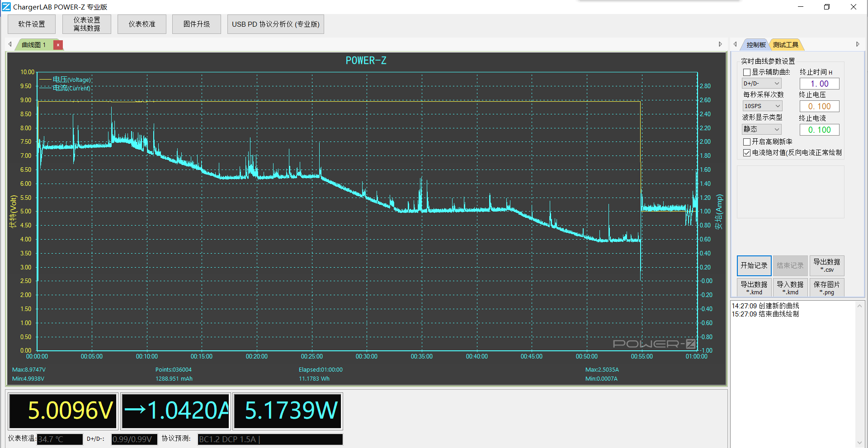The width and height of the screenshot is (868, 448).
Task: Export data as *.csv
Action: click(827, 266)
